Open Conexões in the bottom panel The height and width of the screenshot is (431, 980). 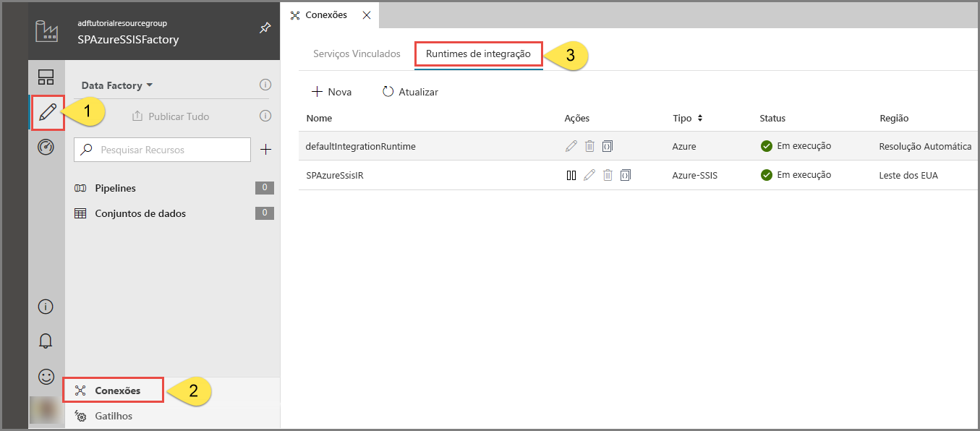[x=113, y=391]
